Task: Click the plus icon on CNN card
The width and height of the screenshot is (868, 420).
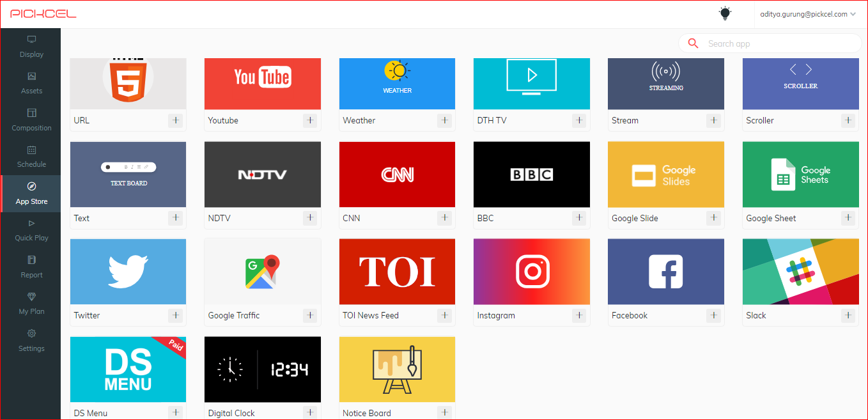Action: pyautogui.click(x=444, y=218)
